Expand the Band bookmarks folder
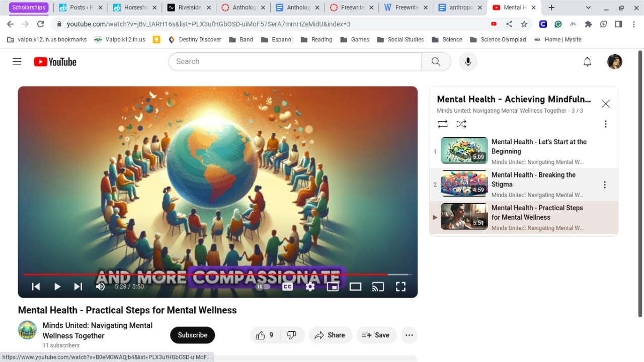 coord(241,40)
